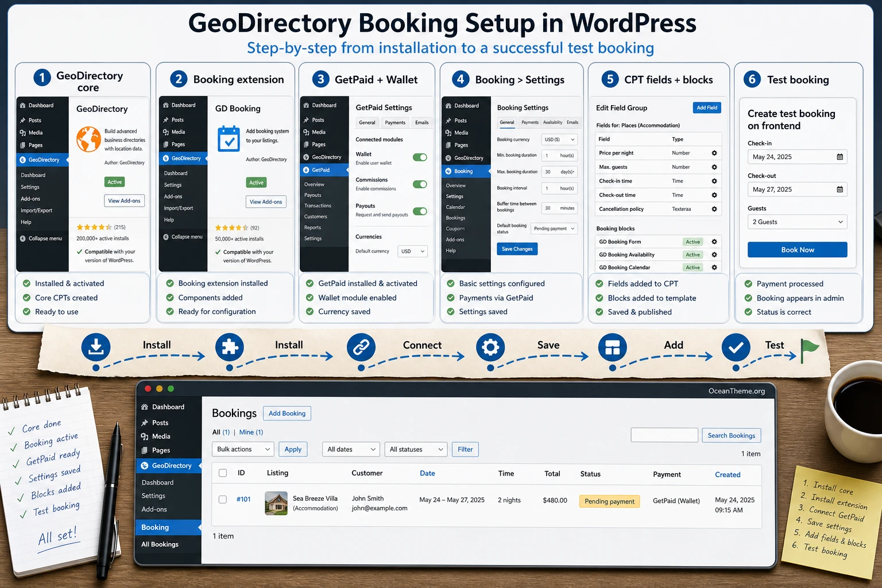Collapse menu in the GeoDirectory core panel sidebar

click(41, 238)
